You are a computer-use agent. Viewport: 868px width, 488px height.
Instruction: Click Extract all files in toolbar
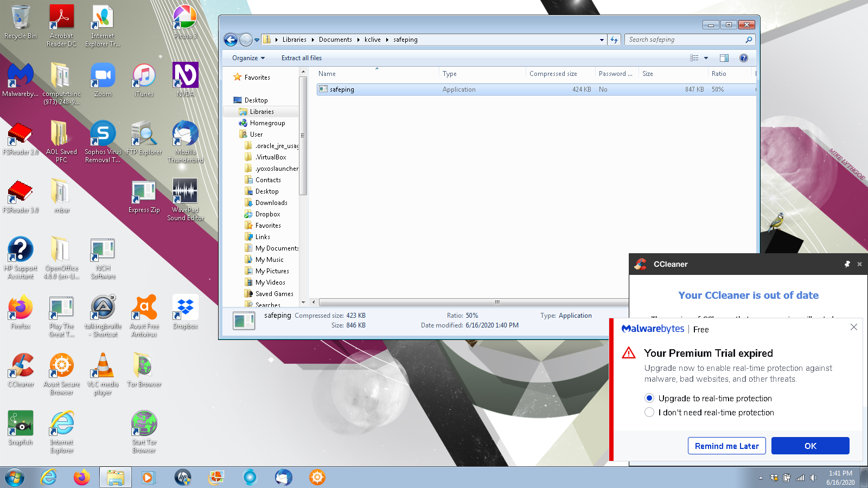click(301, 58)
